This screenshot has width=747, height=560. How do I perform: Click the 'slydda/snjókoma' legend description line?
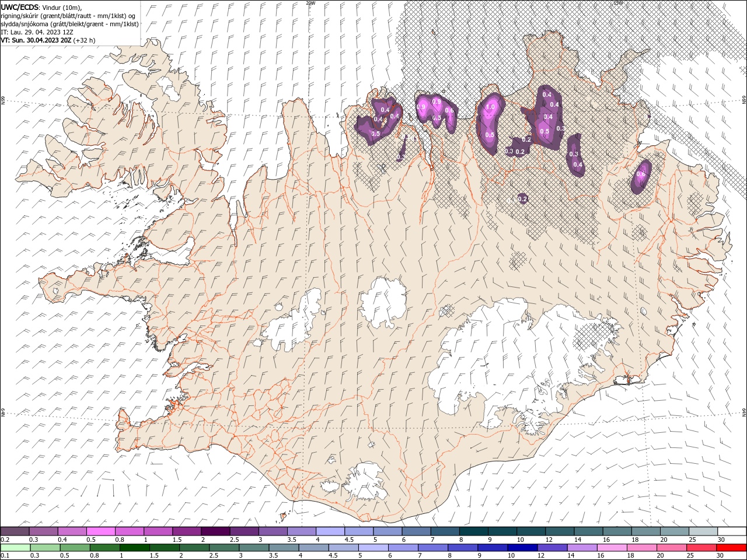pyautogui.click(x=70, y=24)
